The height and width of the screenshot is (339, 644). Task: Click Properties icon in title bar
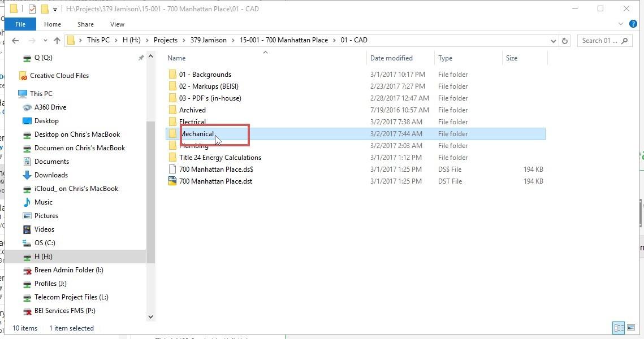[32, 9]
